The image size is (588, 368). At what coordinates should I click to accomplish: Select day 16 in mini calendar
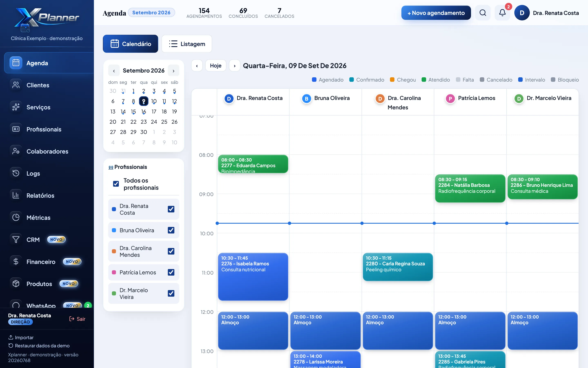pyautogui.click(x=144, y=111)
